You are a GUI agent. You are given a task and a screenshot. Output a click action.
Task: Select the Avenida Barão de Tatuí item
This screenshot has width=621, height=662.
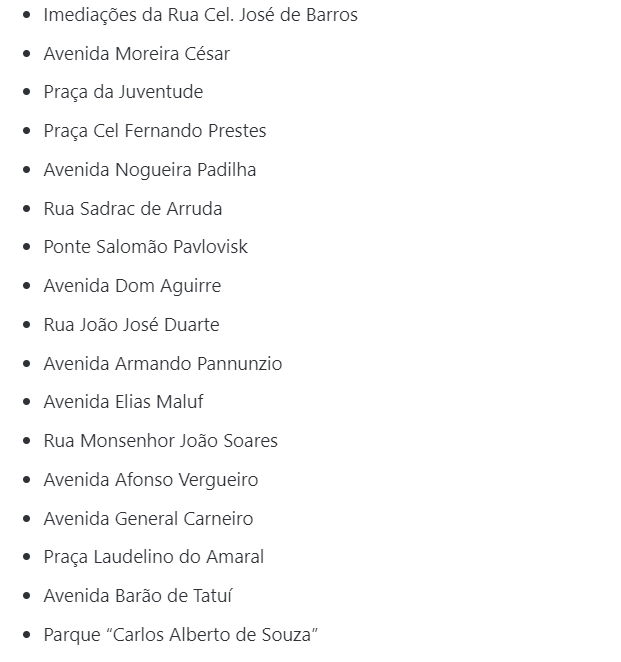137,596
